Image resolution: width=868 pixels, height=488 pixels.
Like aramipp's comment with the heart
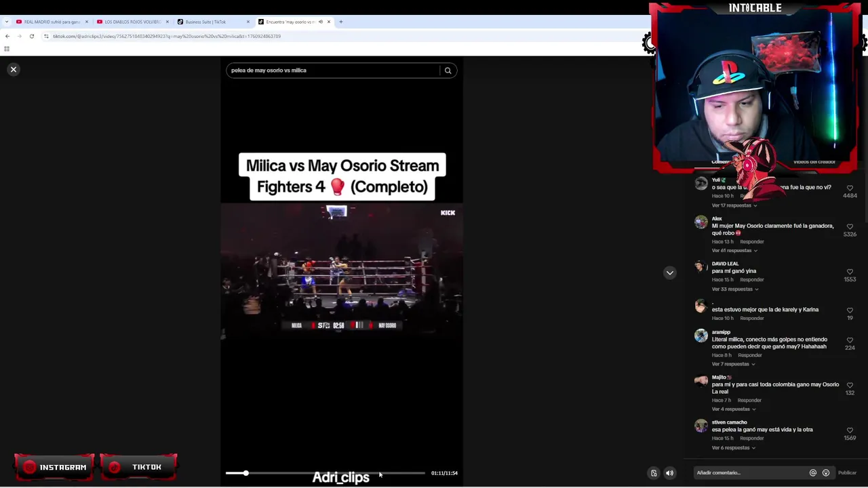click(x=850, y=340)
